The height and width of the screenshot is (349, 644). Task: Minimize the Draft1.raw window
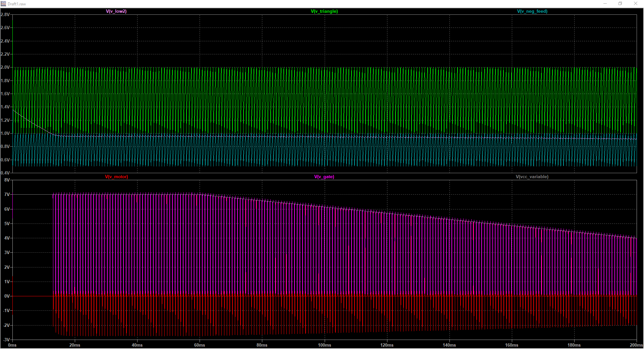pyautogui.click(x=605, y=4)
